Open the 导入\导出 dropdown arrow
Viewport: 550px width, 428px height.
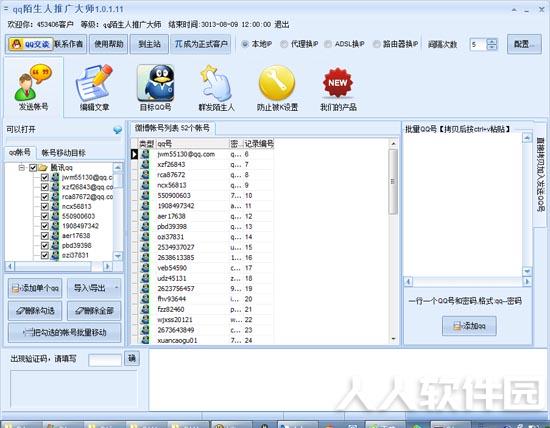116,288
